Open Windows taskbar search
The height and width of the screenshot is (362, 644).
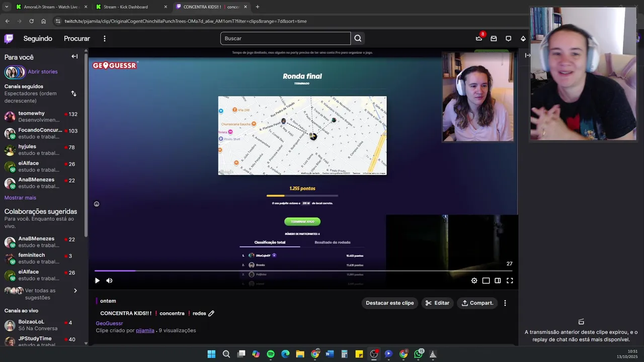click(226, 354)
